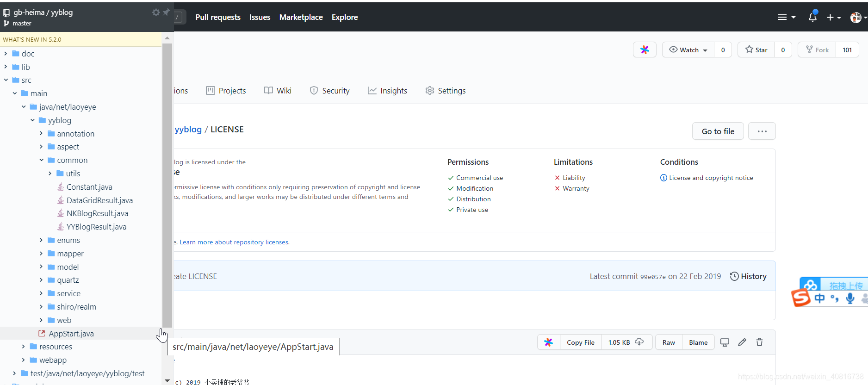Expand the mapper folder
Viewport: 868px width, 385px height.
point(41,254)
